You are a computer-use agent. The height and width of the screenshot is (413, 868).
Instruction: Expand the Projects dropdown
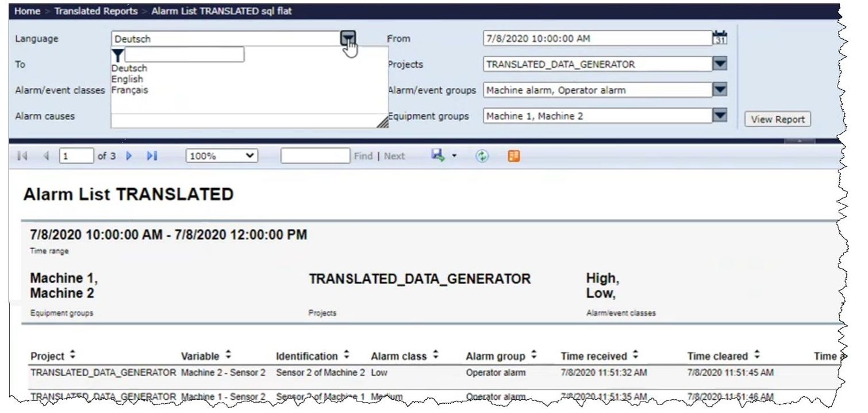[x=720, y=64]
